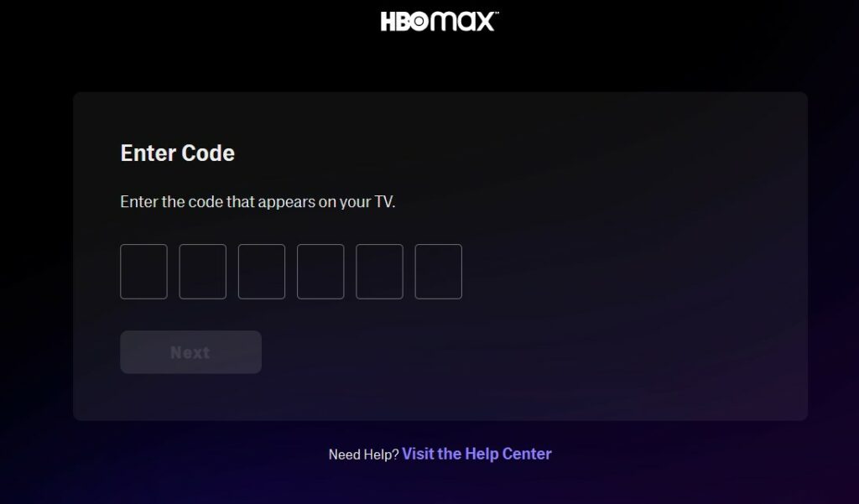Viewport: 859px width, 504px height.
Task: Click the word Code in the heading
Action: (208, 153)
